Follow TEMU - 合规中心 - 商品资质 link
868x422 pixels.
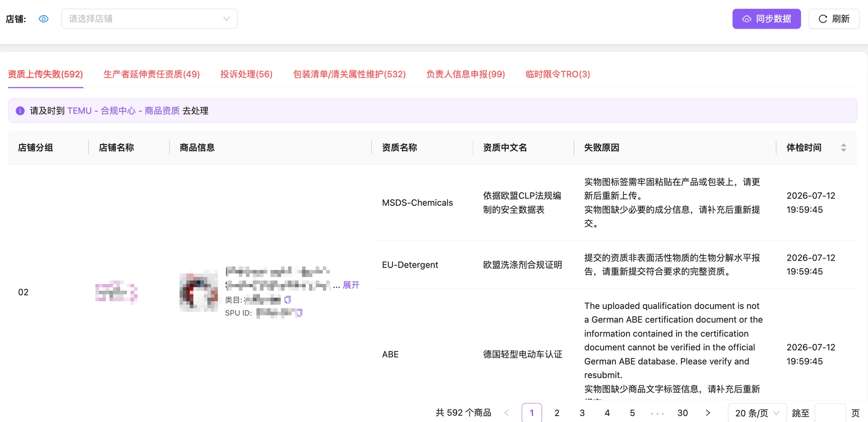pyautogui.click(x=123, y=111)
